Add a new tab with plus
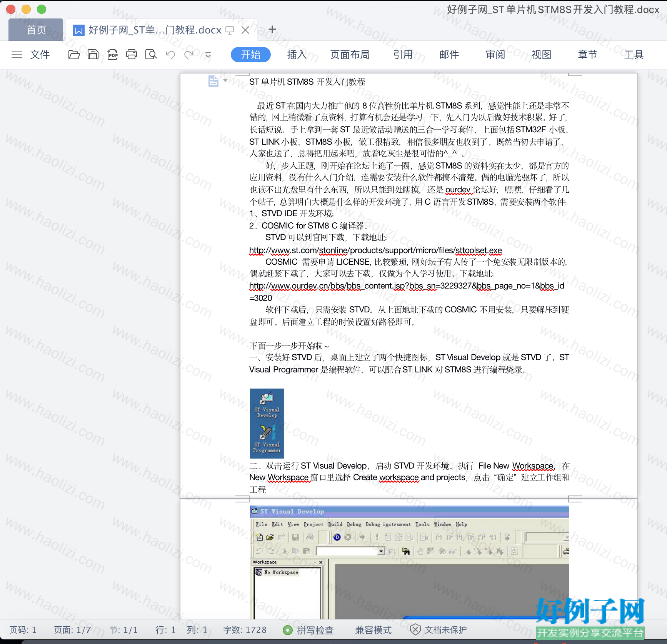This screenshot has height=644, width=667. point(272,29)
